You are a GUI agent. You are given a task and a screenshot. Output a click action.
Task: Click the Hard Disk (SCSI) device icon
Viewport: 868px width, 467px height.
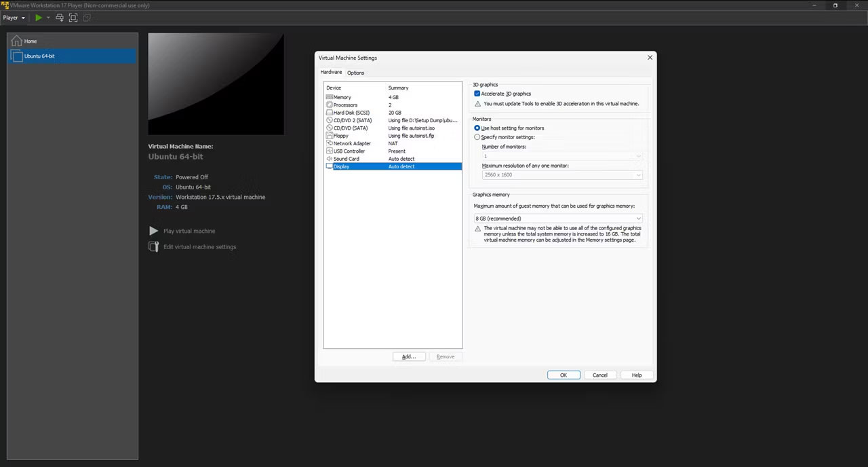click(x=329, y=113)
